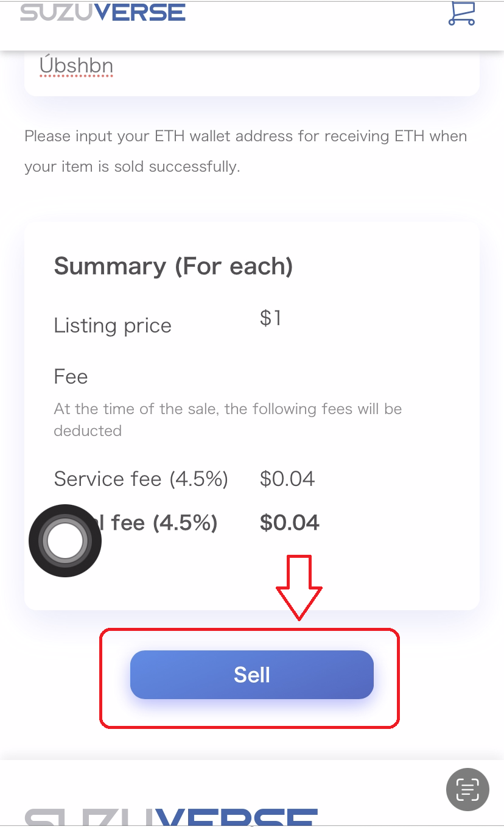This screenshot has height=827, width=504.
Task: Focus the wallet address field containing Úbshbn
Action: click(x=251, y=67)
